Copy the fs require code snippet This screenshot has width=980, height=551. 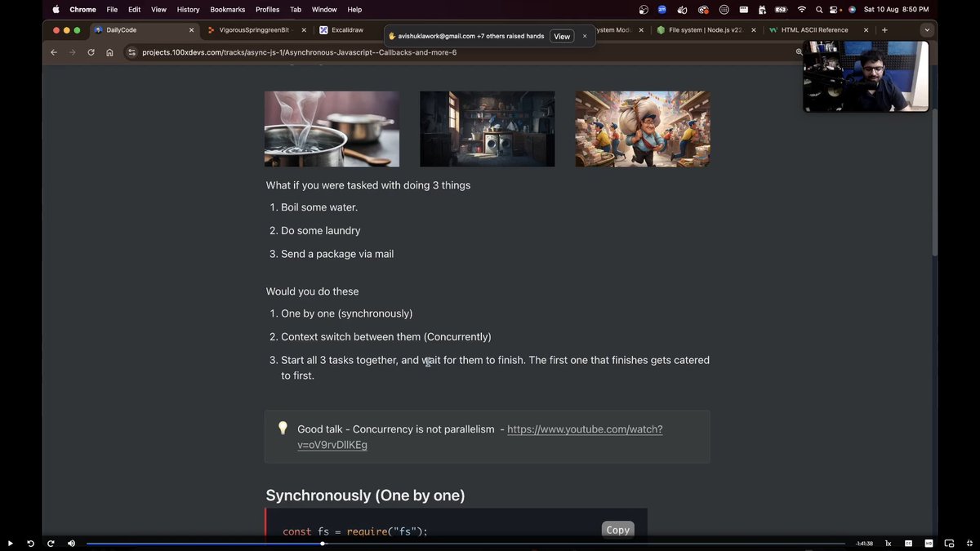point(617,530)
